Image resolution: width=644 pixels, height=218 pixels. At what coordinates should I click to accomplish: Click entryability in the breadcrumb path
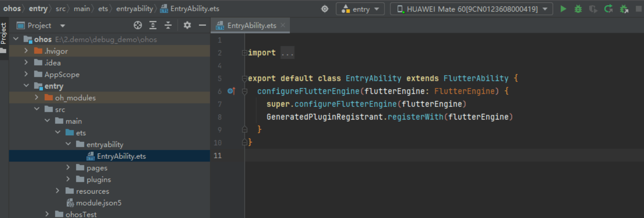[x=134, y=9]
